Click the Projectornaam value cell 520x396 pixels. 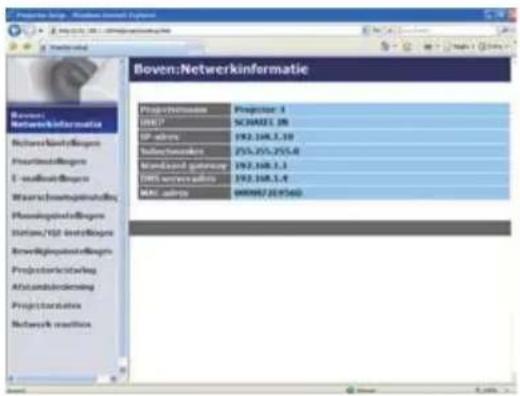coord(370,110)
